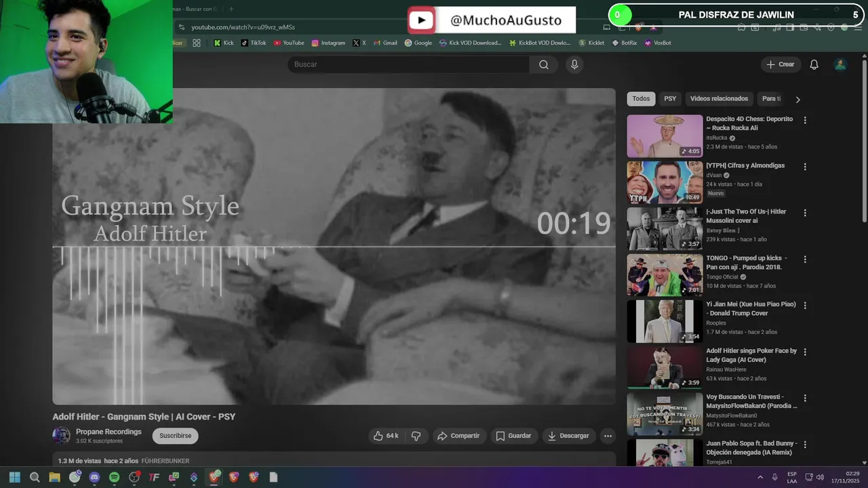Open the Kick bookmark

pyautogui.click(x=223, y=43)
